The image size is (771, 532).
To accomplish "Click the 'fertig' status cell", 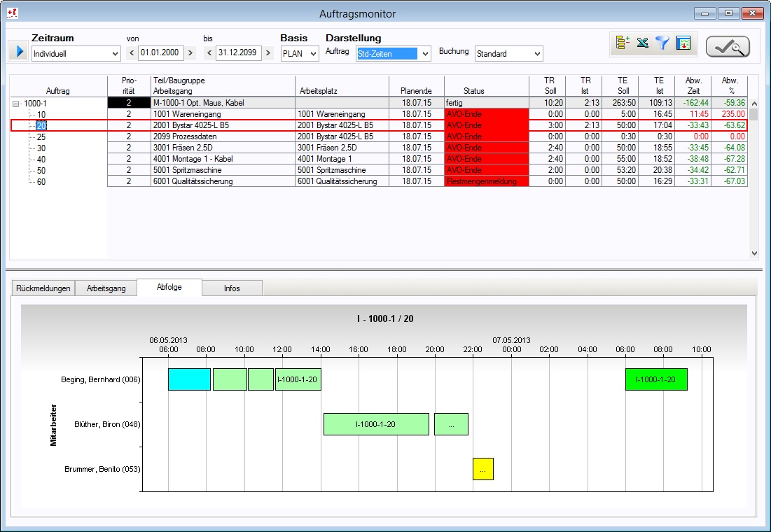I will pyautogui.click(x=486, y=103).
